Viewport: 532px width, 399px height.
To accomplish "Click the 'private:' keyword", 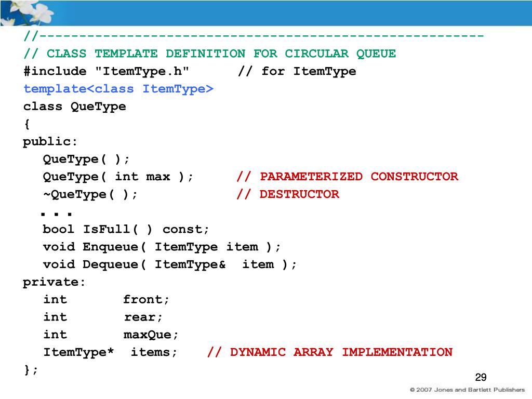I will [54, 282].
